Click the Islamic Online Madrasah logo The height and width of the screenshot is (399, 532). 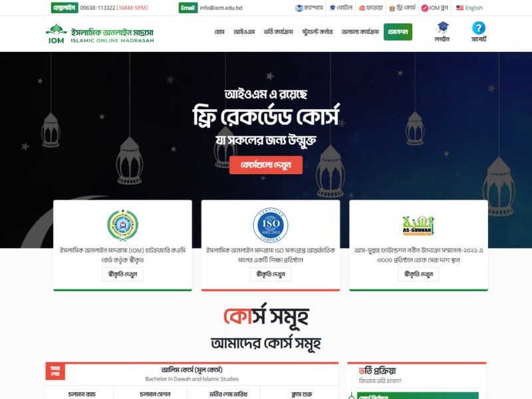click(100, 34)
